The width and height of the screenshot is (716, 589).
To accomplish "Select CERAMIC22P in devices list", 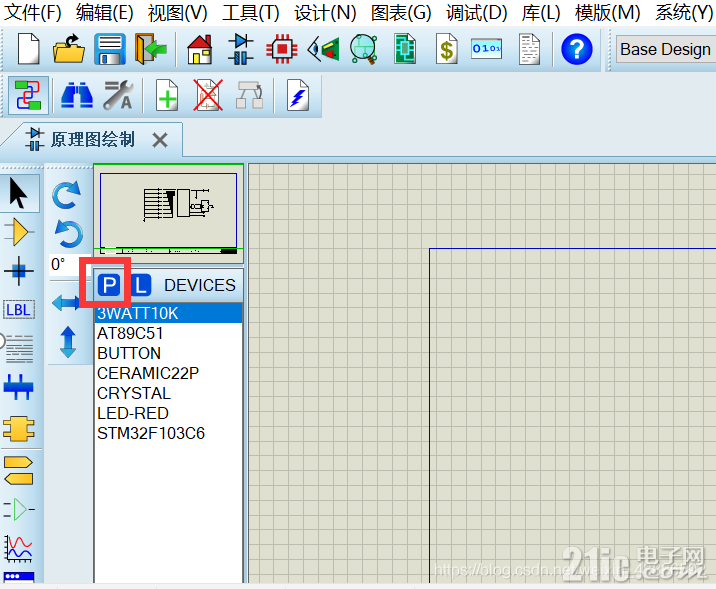I will (168, 373).
